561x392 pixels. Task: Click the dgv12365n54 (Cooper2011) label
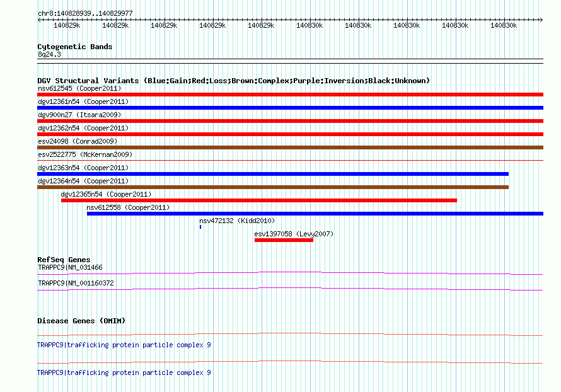[x=107, y=194]
